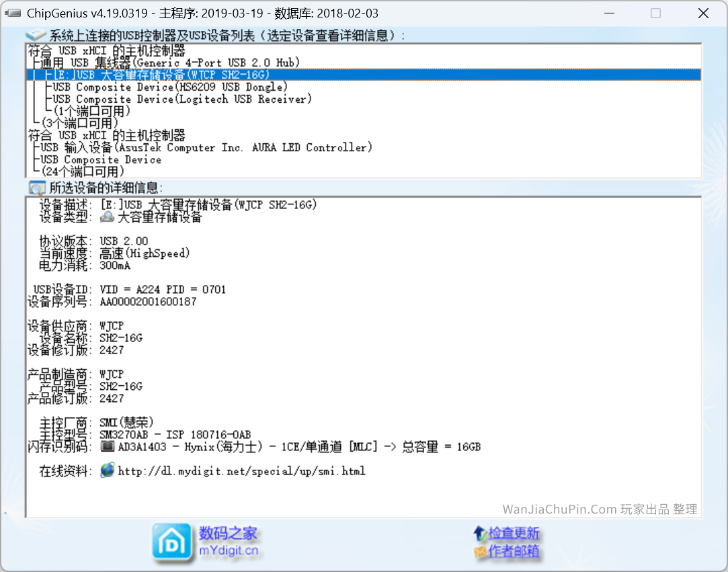Select the HS6209 USB Dongle device

point(169,87)
